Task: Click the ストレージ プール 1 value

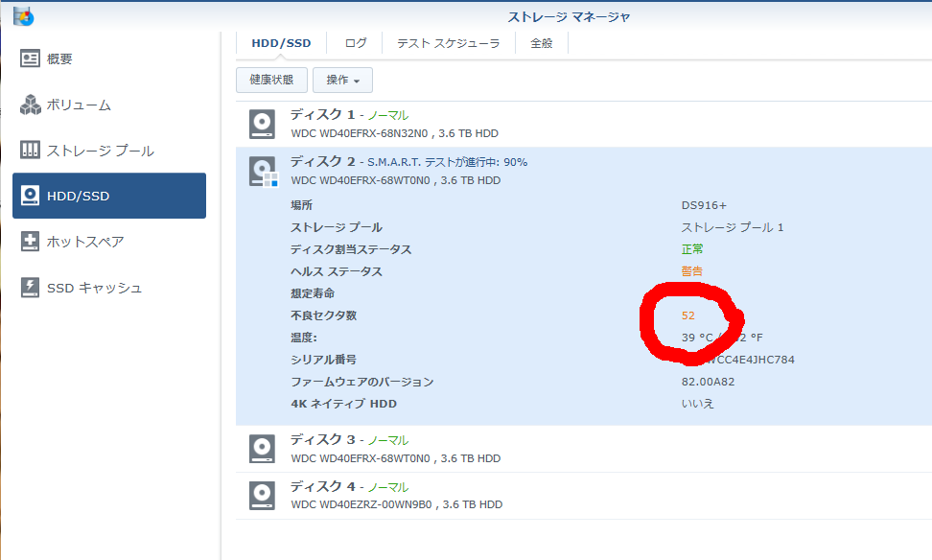Action: 733,227
